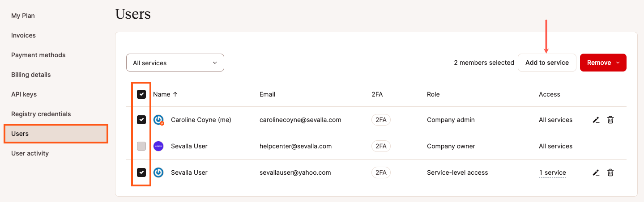Click trash icon for sevallauser@yahoo.com row

coord(610,173)
